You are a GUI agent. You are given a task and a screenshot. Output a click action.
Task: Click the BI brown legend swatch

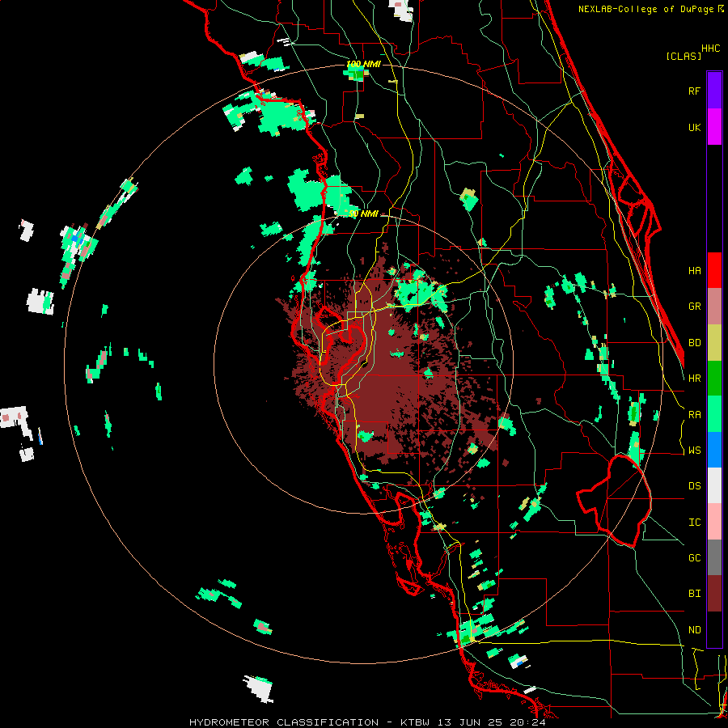point(714,594)
